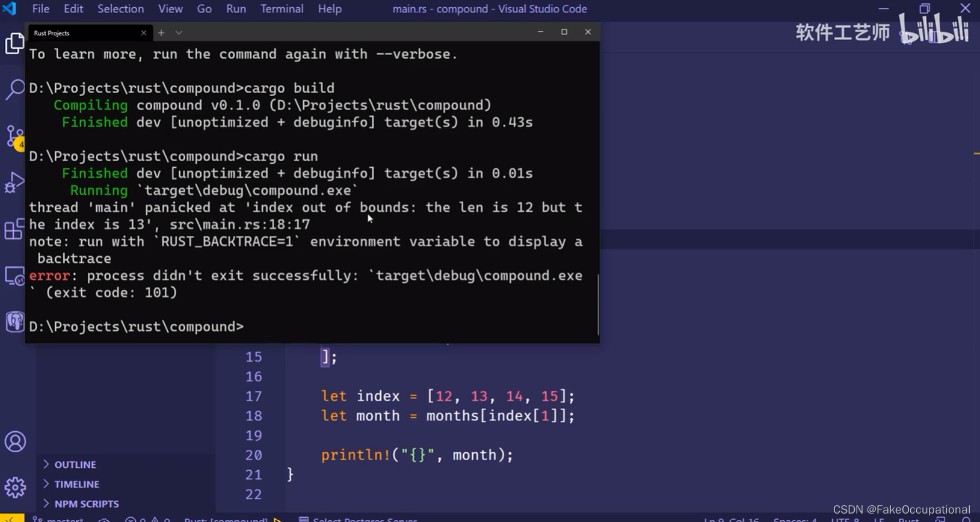Select the Rust Projects terminal tab
This screenshot has height=522, width=980.
[x=90, y=33]
